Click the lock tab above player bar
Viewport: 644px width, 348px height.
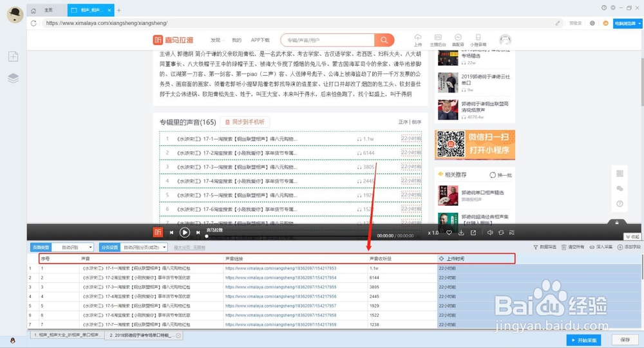point(616,222)
